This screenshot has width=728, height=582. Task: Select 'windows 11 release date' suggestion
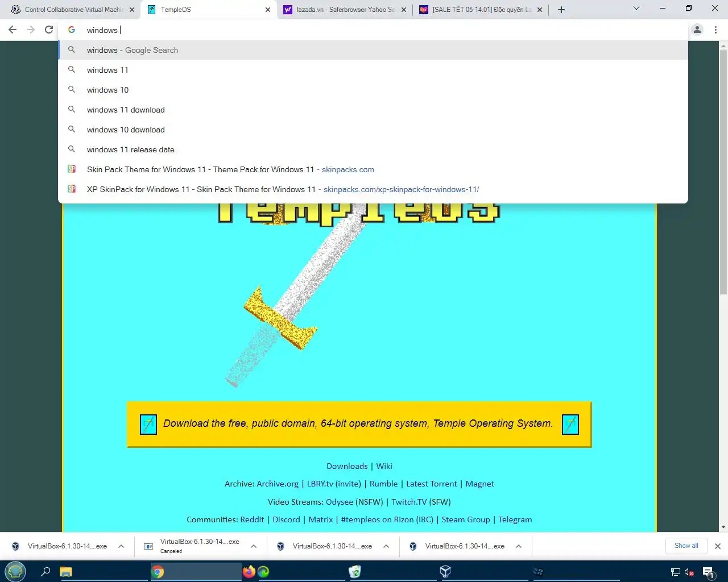pyautogui.click(x=373, y=149)
